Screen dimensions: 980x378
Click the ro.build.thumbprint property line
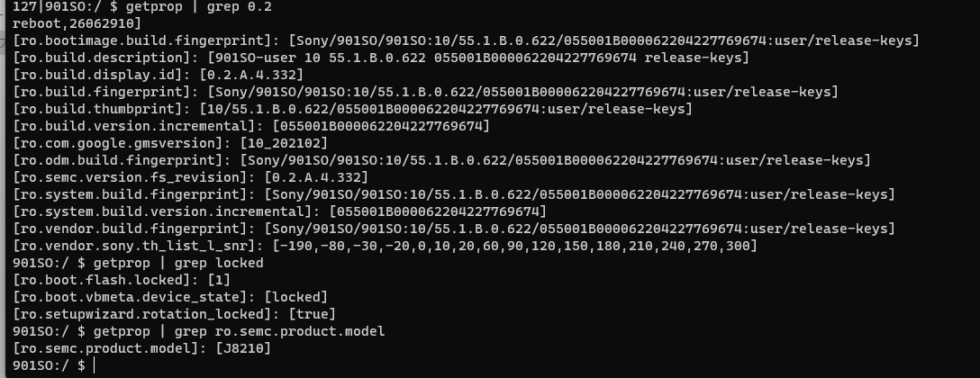352,109
